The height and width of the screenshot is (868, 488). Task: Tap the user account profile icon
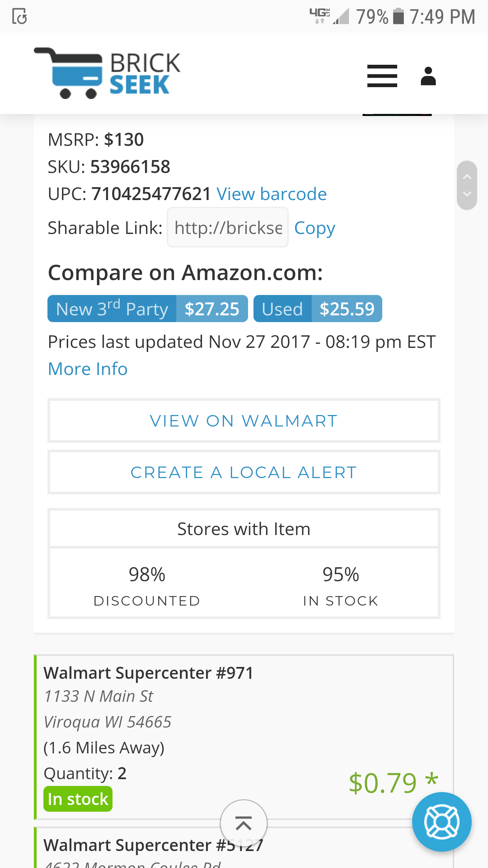(x=428, y=76)
